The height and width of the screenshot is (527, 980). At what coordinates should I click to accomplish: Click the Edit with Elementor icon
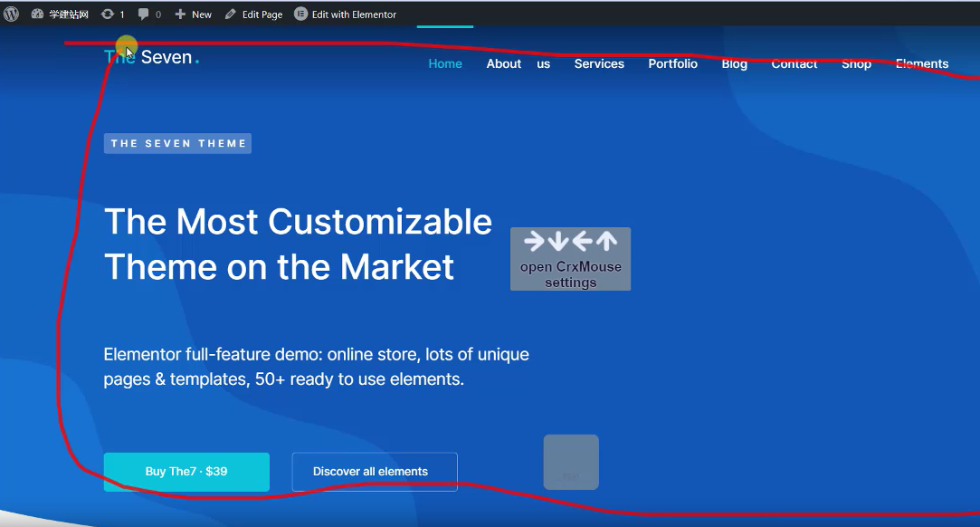(x=301, y=14)
